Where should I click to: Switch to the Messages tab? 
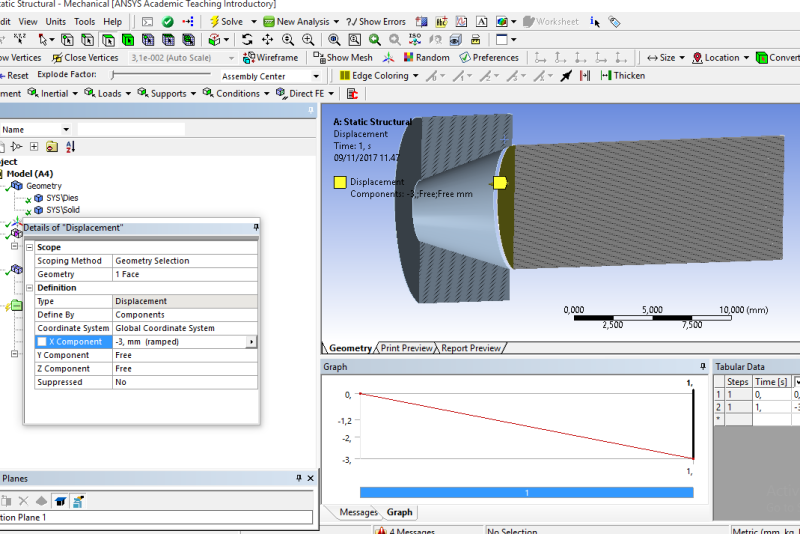click(x=358, y=512)
